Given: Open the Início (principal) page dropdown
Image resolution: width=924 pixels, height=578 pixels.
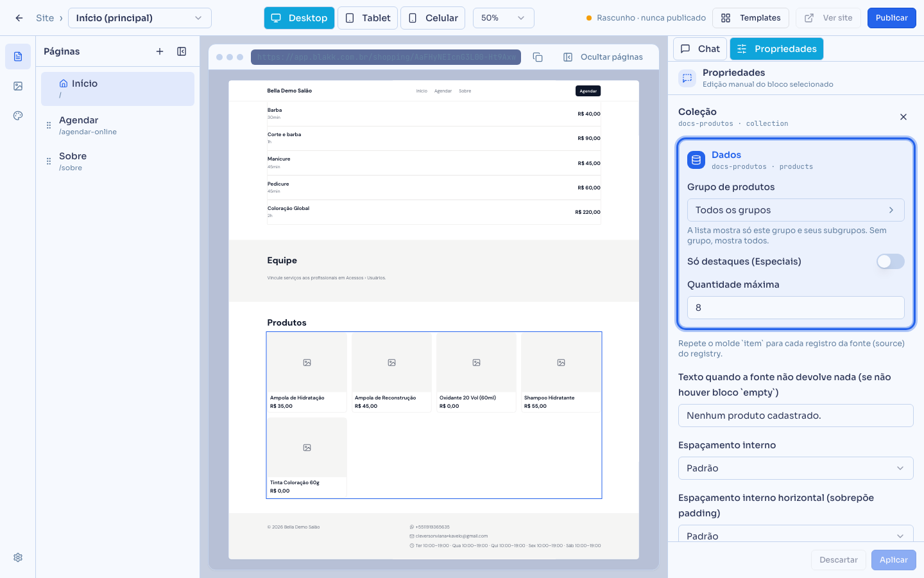Looking at the screenshot, I should pos(140,18).
